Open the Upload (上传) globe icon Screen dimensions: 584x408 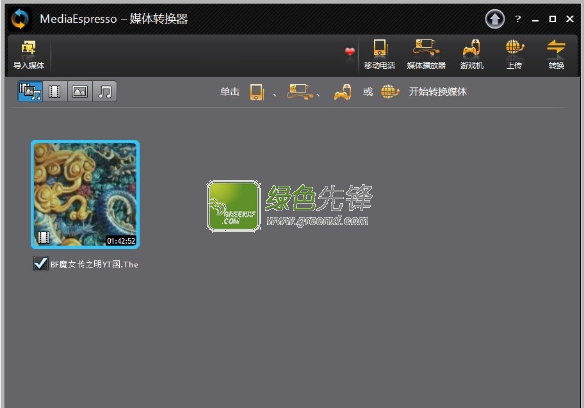514,54
